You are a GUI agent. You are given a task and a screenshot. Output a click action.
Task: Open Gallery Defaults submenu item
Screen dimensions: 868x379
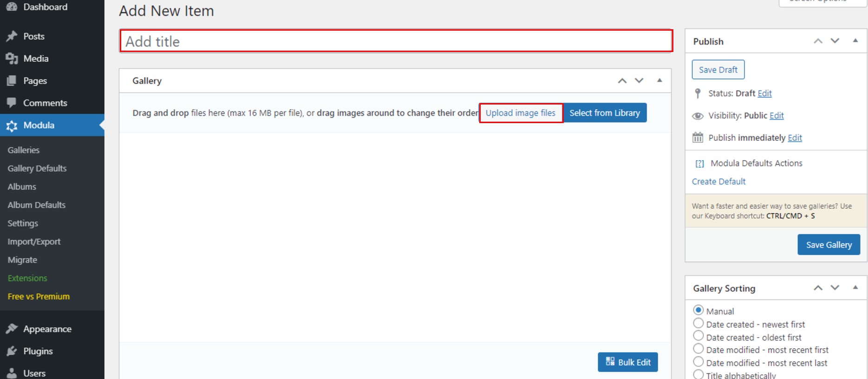tap(37, 168)
